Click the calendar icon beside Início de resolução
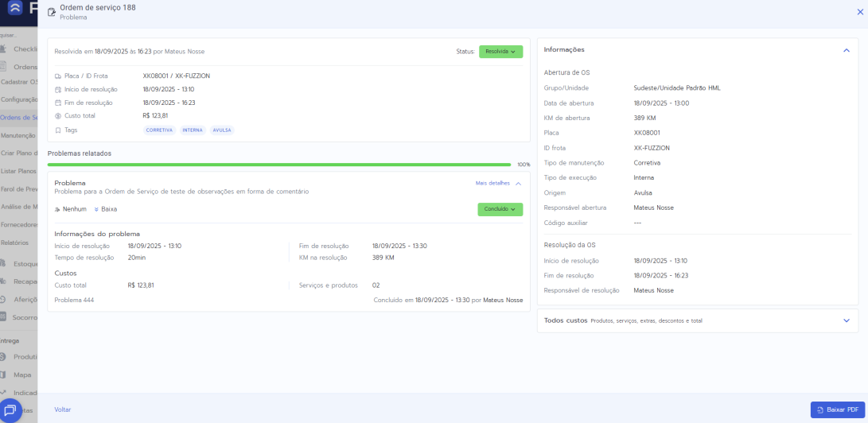868x423 pixels. click(58, 90)
